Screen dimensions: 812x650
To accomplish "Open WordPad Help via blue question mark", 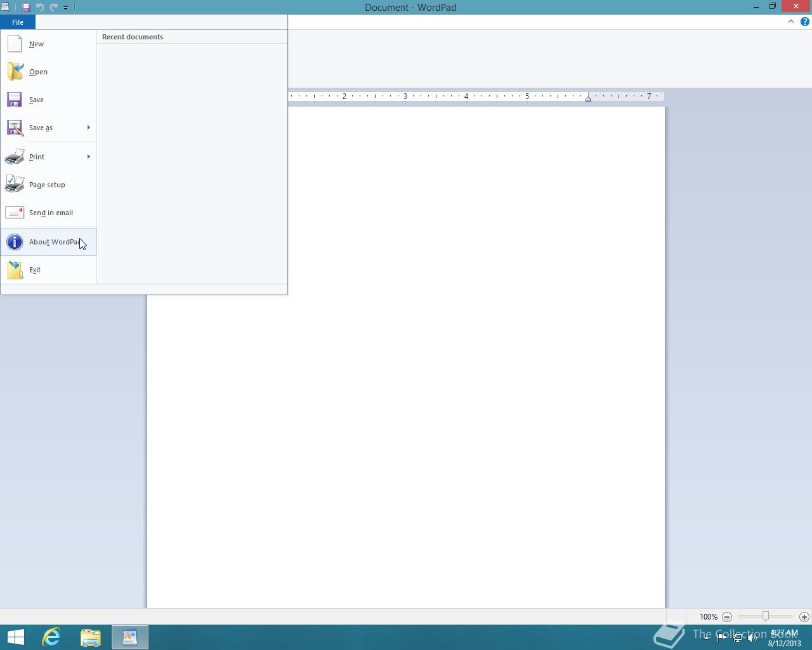I will coord(804,22).
